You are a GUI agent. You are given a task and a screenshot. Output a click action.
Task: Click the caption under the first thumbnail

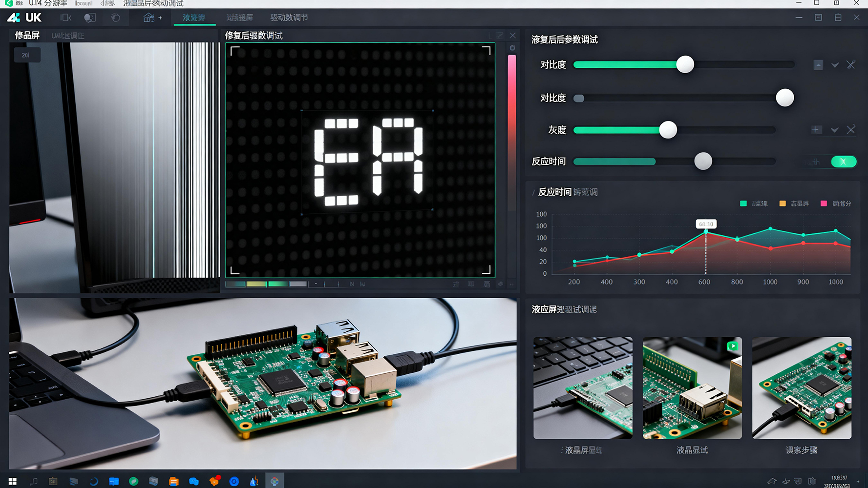pyautogui.click(x=583, y=450)
